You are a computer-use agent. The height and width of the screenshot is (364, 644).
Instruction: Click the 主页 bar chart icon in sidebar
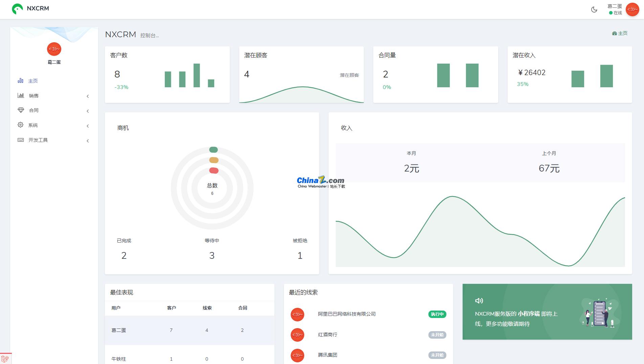tap(21, 81)
